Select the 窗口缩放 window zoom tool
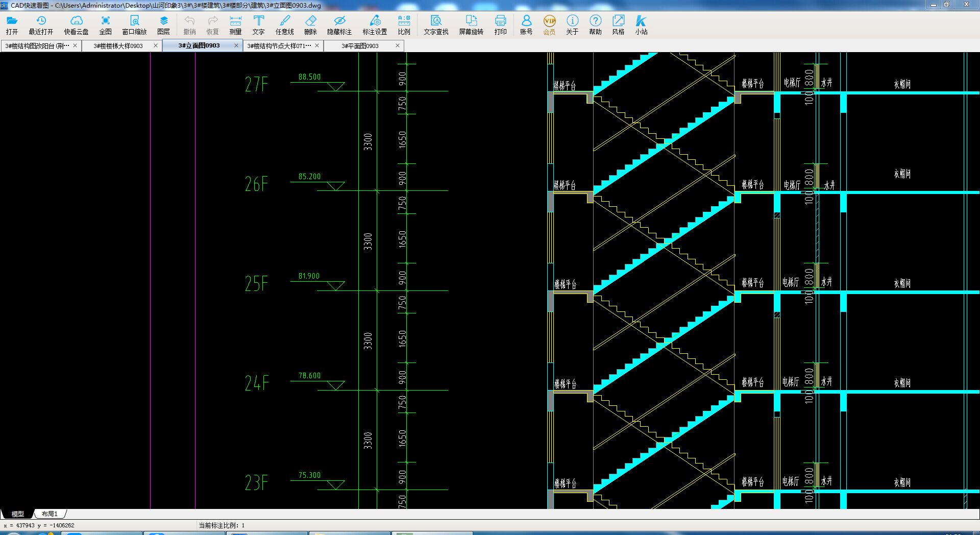 tap(134, 25)
